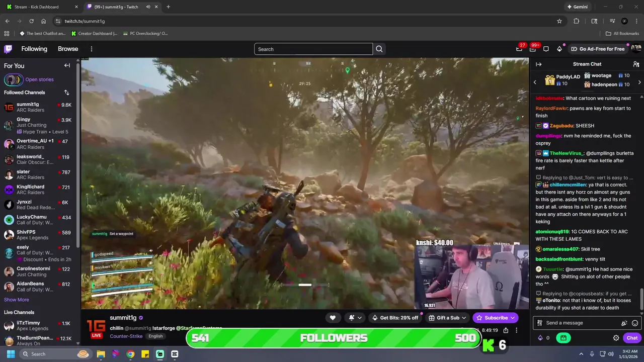This screenshot has height=362, width=644.
Task: Open bookmarks star in address bar
Action: (559, 21)
